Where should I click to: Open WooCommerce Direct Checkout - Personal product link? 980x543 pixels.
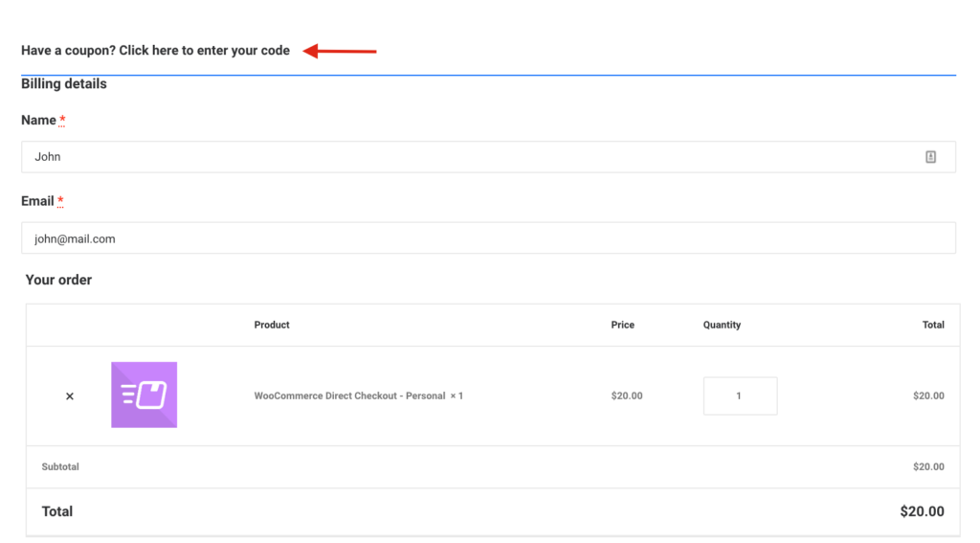click(x=349, y=396)
